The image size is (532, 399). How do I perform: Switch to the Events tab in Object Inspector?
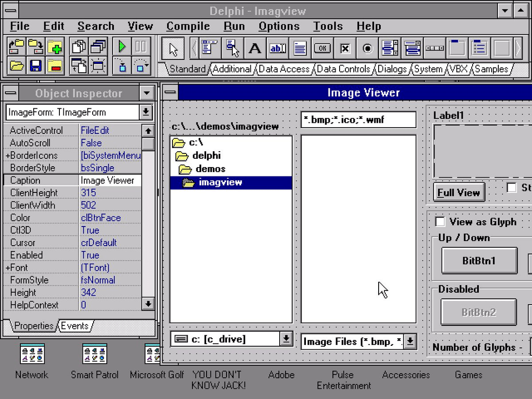point(74,326)
